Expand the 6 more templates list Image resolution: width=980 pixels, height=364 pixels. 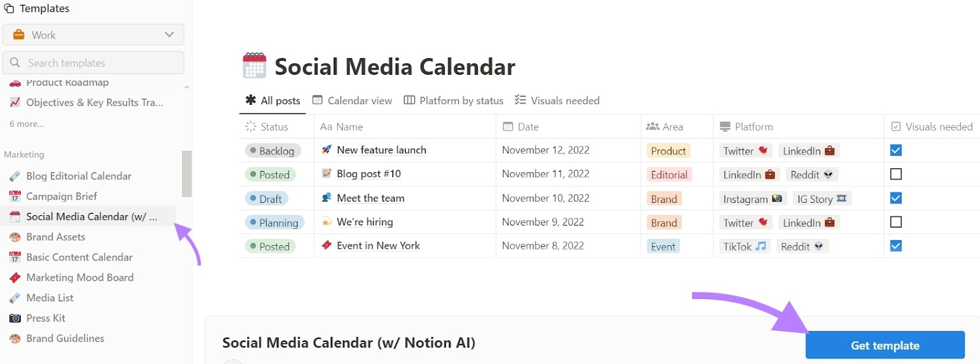tap(26, 124)
